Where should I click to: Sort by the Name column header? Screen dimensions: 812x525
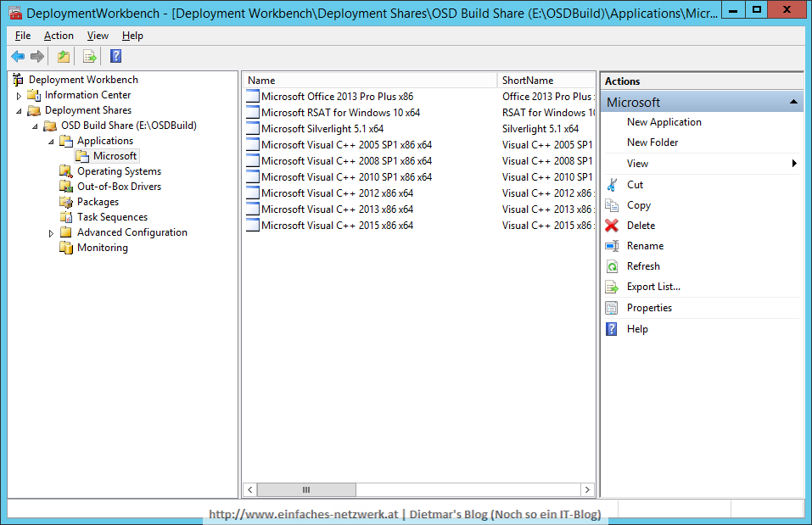tap(370, 81)
